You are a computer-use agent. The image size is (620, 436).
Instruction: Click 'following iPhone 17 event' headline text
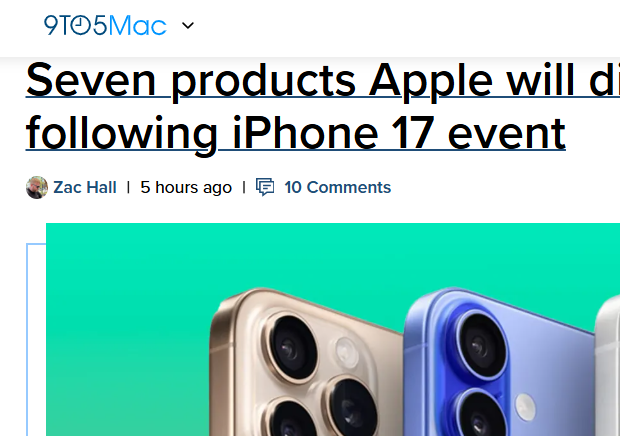pos(296,131)
